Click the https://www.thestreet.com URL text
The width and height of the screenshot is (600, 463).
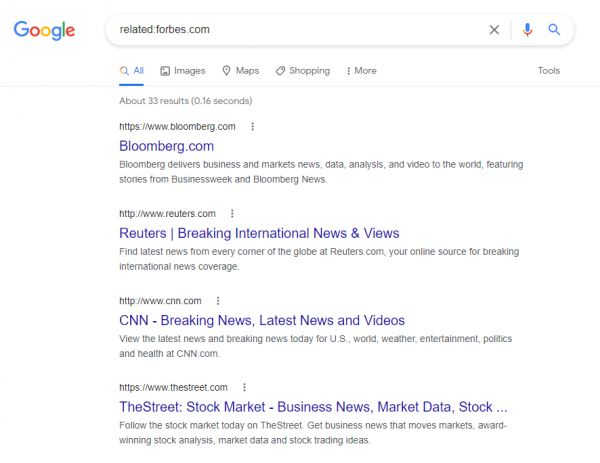[x=173, y=388]
